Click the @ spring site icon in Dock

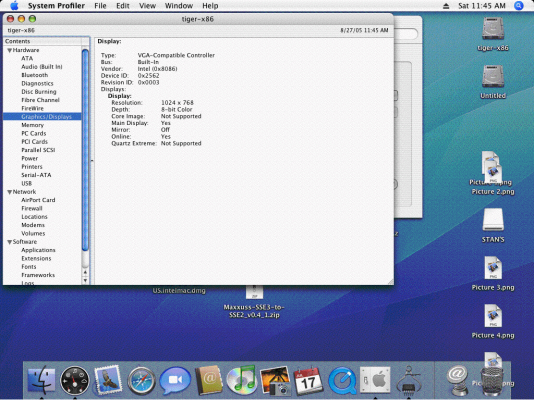457,380
